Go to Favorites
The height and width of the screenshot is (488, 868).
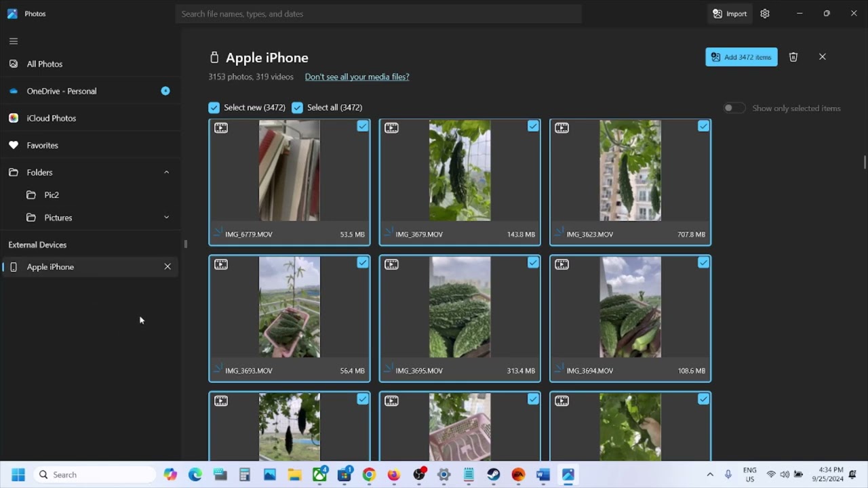(90, 145)
